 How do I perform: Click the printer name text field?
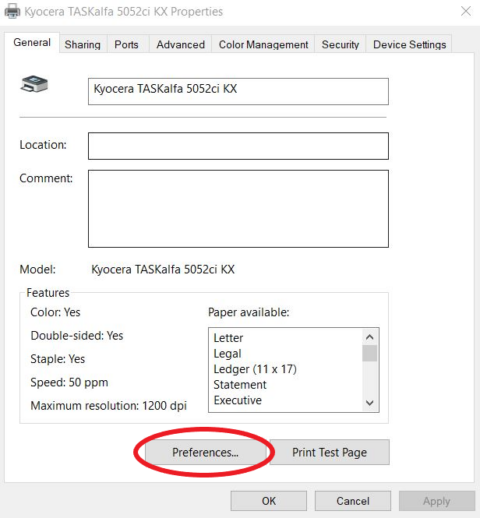click(x=238, y=91)
